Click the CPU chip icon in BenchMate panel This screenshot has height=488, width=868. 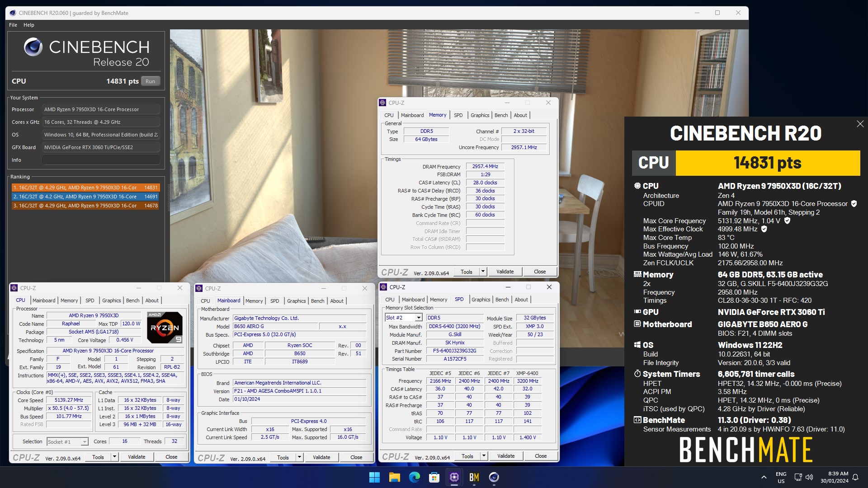point(637,186)
